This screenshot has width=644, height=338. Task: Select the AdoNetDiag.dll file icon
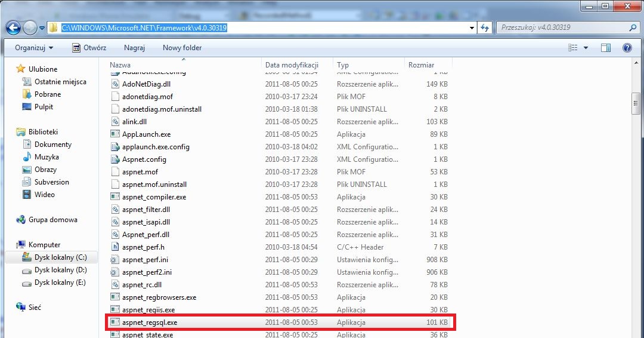(115, 84)
